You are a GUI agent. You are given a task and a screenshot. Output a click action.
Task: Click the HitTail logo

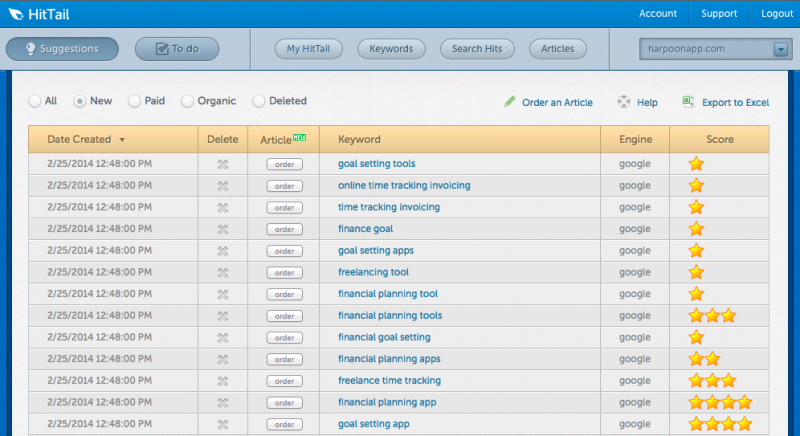pos(39,14)
